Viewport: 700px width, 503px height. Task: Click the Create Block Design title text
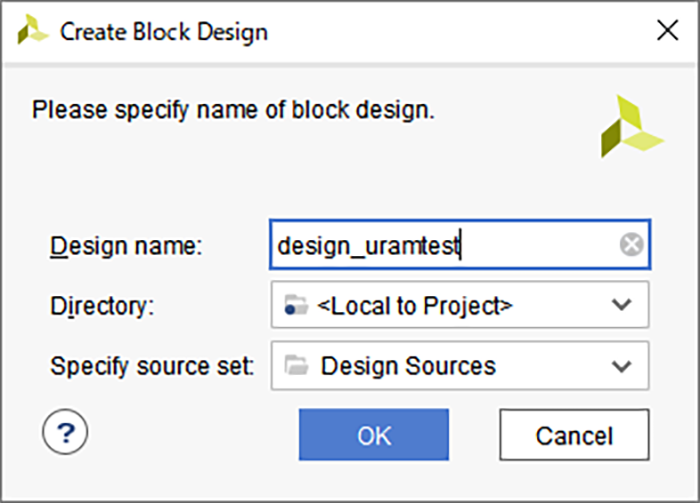click(x=164, y=32)
